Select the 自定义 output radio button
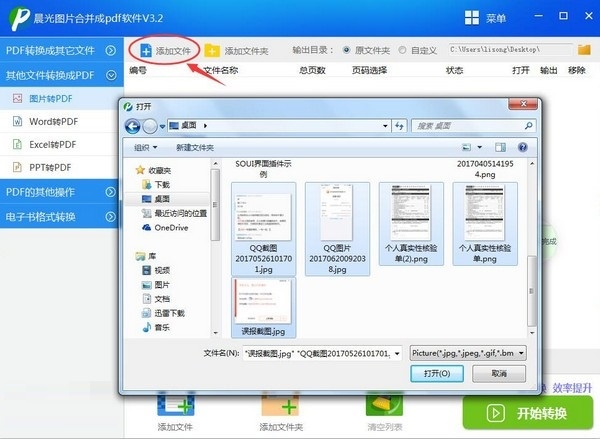 402,50
